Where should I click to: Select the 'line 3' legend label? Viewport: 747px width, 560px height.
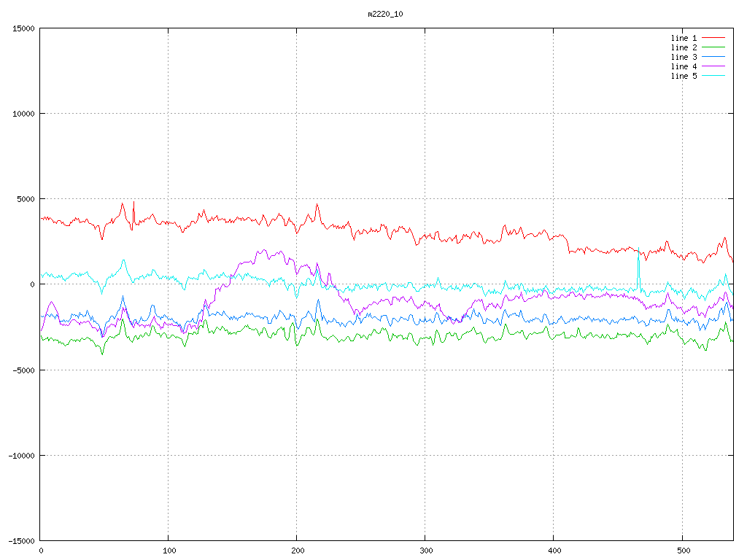(684, 57)
